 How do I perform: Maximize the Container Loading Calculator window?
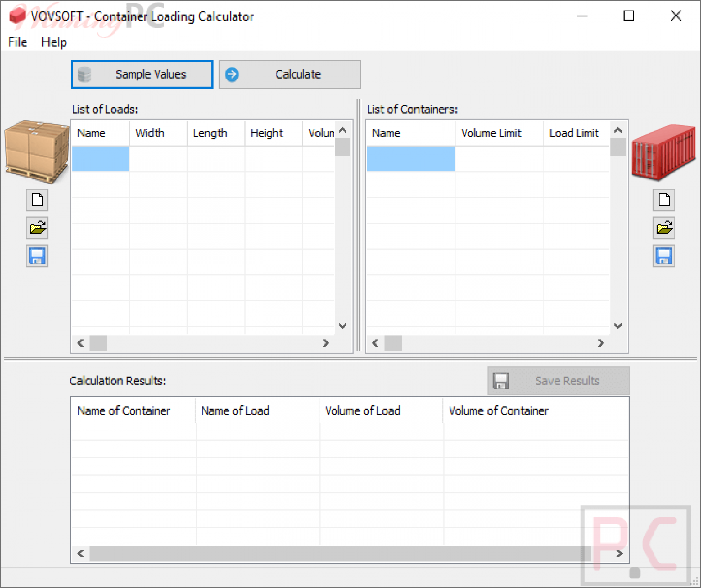pyautogui.click(x=629, y=16)
